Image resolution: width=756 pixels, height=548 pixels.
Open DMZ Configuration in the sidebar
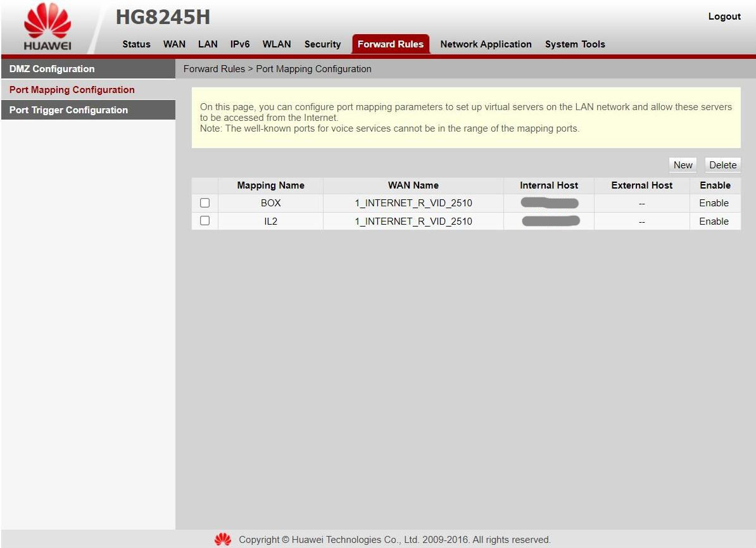point(52,69)
